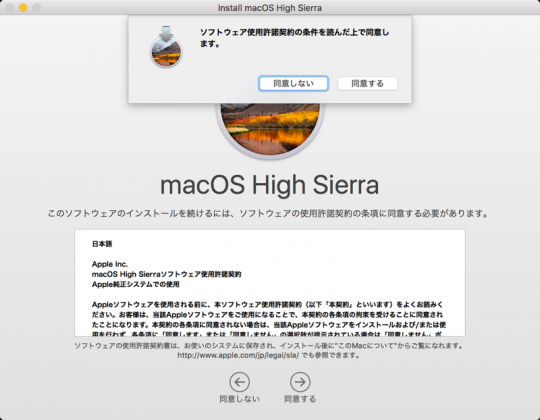The height and width of the screenshot is (420, 540).
Task: Click the 日本語 heading in the license text
Action: tap(102, 244)
